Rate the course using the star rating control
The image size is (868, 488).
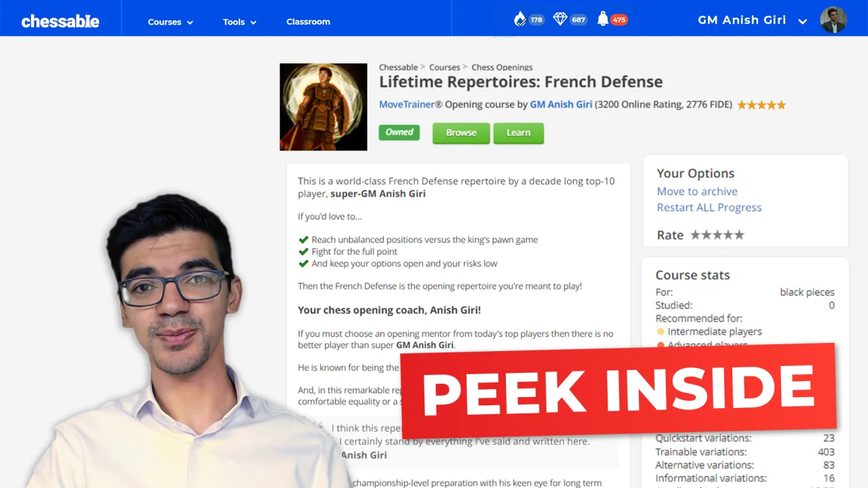click(x=717, y=235)
